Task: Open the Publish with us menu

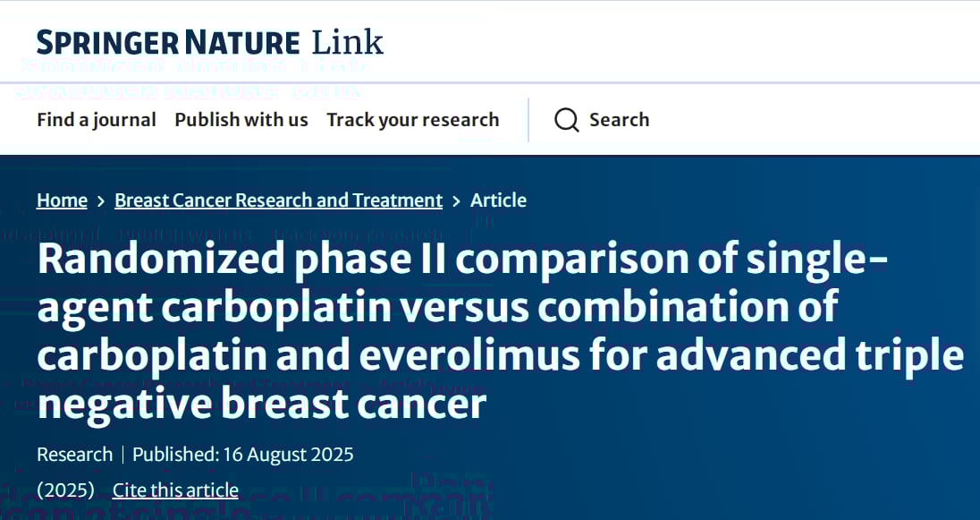Action: click(241, 120)
